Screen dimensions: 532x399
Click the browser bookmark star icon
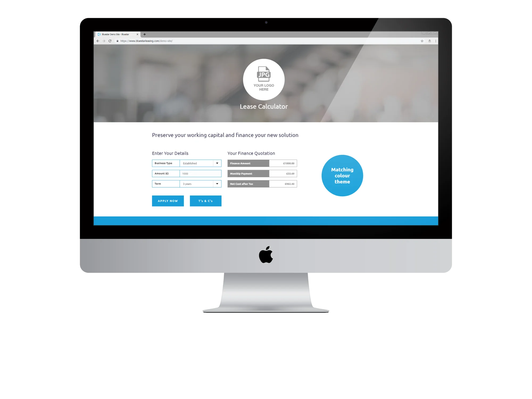click(x=422, y=41)
